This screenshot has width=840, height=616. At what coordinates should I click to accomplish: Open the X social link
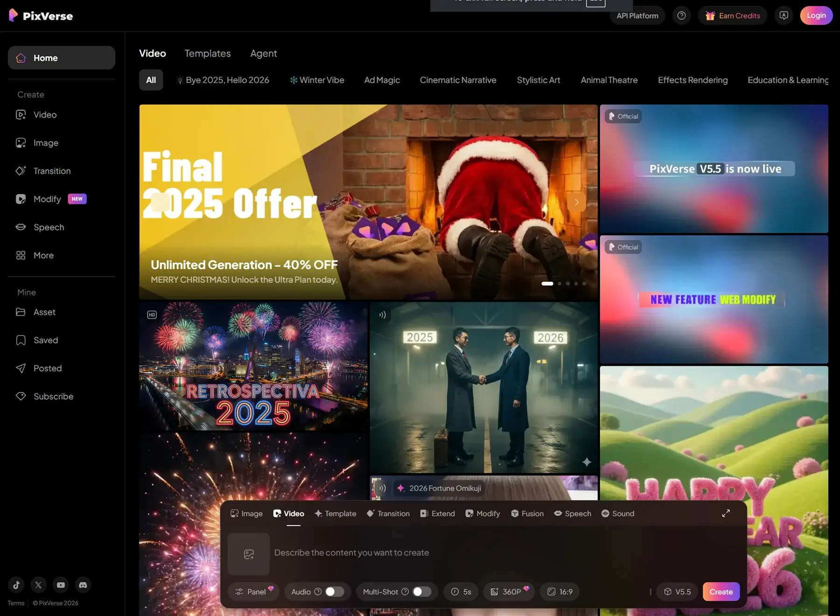pyautogui.click(x=39, y=585)
